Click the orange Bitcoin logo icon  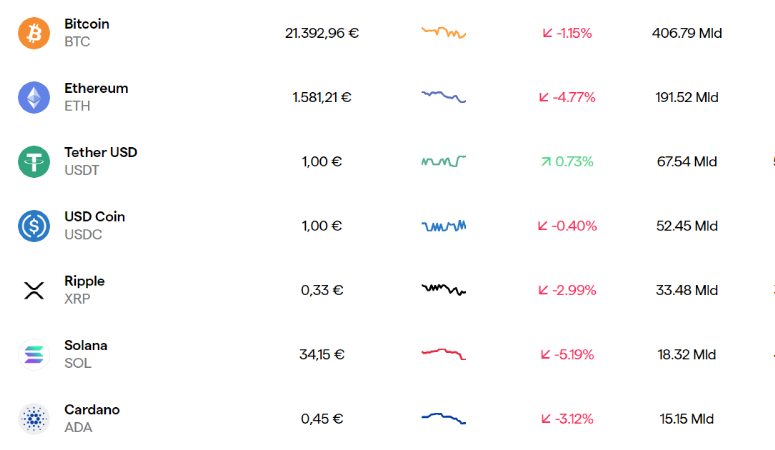[34, 33]
